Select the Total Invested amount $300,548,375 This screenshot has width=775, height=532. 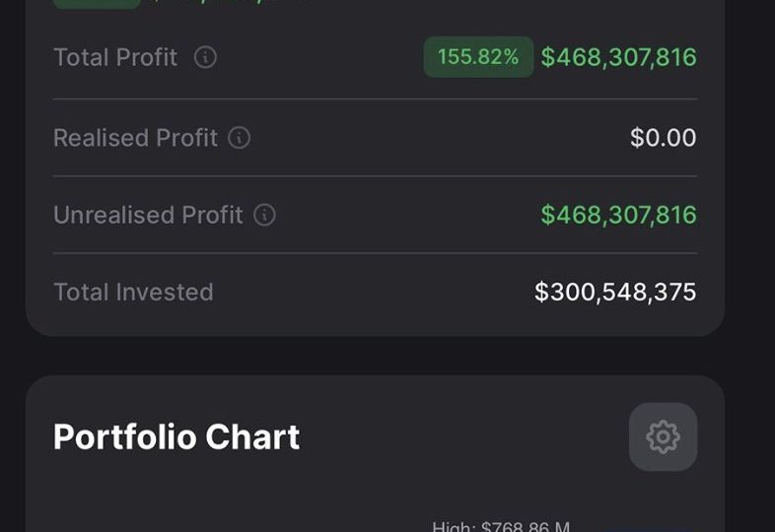pyautogui.click(x=615, y=292)
